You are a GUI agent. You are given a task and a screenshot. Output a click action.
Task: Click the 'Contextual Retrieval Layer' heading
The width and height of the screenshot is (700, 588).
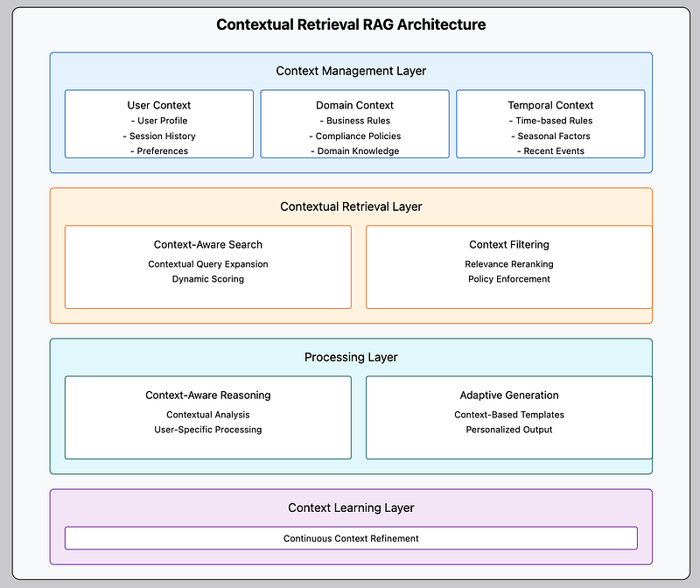pos(351,206)
